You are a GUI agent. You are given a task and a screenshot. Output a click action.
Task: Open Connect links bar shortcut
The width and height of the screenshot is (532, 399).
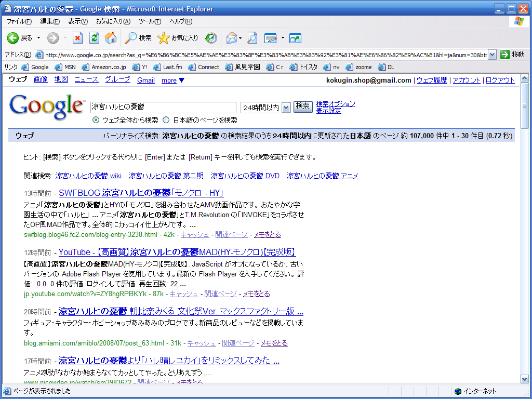click(204, 67)
